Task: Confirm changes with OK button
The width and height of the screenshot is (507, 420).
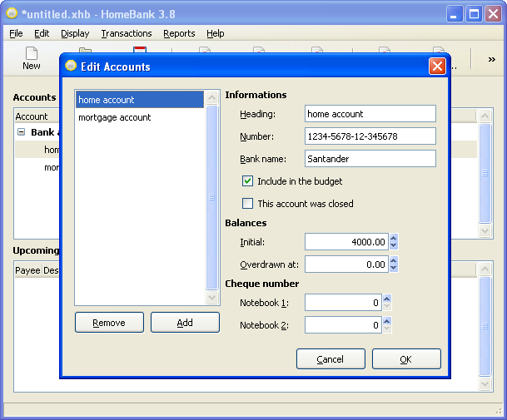Action: (406, 359)
